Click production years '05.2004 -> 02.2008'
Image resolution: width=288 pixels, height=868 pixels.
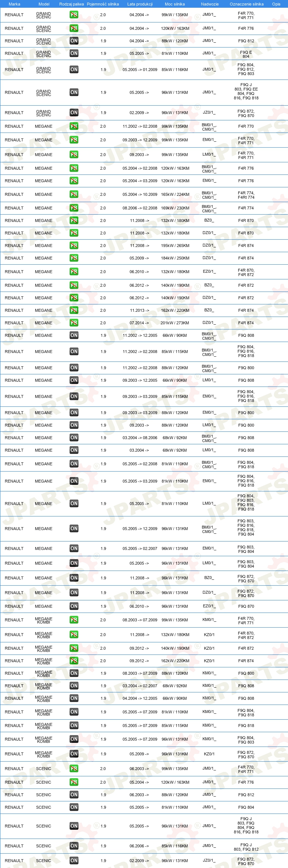pyautogui.click(x=140, y=168)
